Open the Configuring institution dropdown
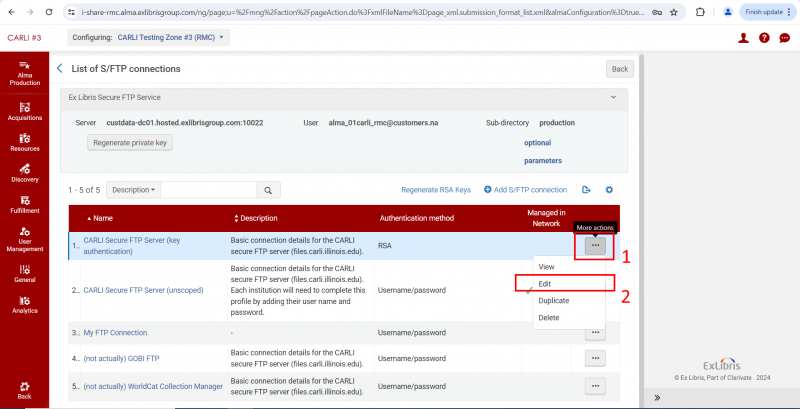The width and height of the screenshot is (800, 409). (148, 37)
